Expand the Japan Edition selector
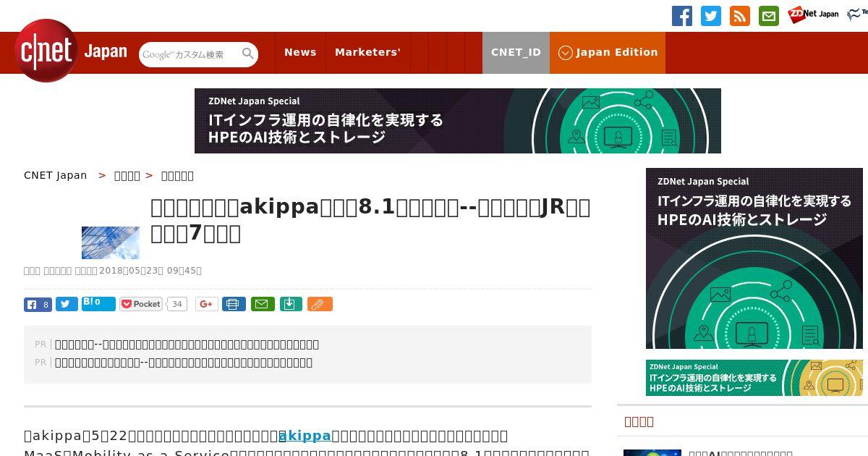Screen dimensions: 868x456 pyautogui.click(x=608, y=52)
